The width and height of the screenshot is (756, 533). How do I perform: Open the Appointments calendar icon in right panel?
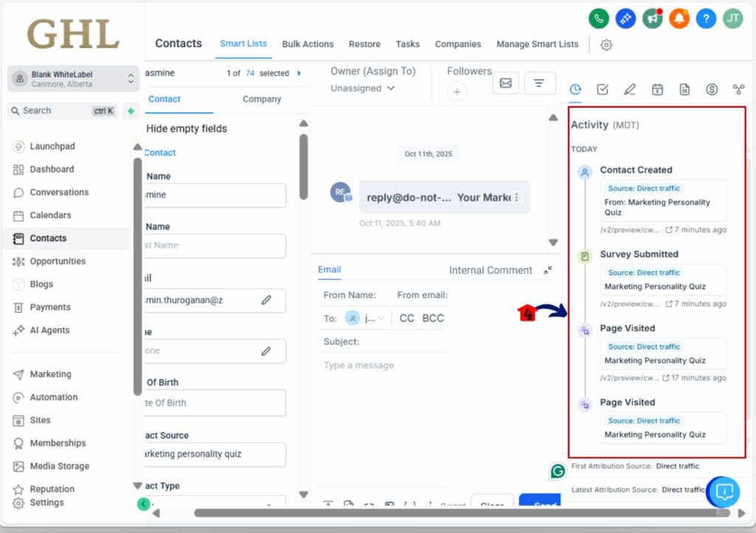(657, 89)
